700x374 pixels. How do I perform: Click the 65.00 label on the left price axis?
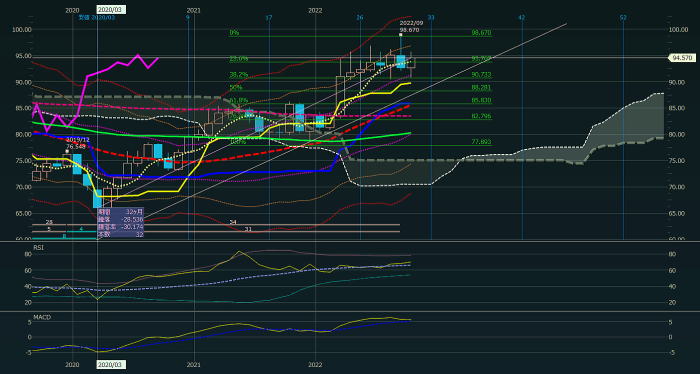(x=23, y=213)
